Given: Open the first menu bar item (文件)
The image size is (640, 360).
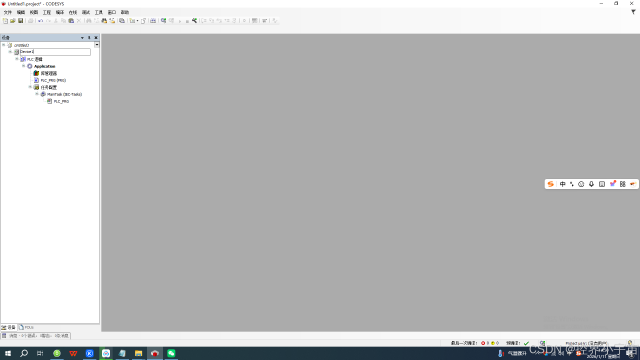Looking at the screenshot, I should 8,13.
